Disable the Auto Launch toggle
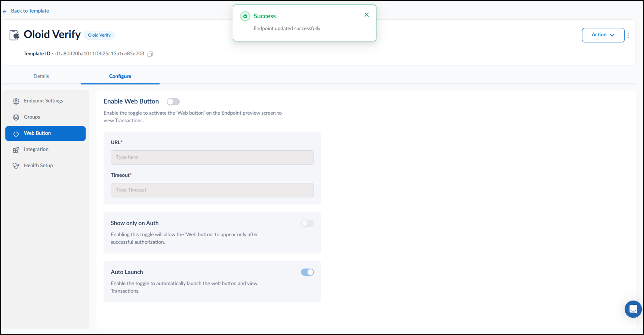644x335 pixels. pyautogui.click(x=307, y=272)
